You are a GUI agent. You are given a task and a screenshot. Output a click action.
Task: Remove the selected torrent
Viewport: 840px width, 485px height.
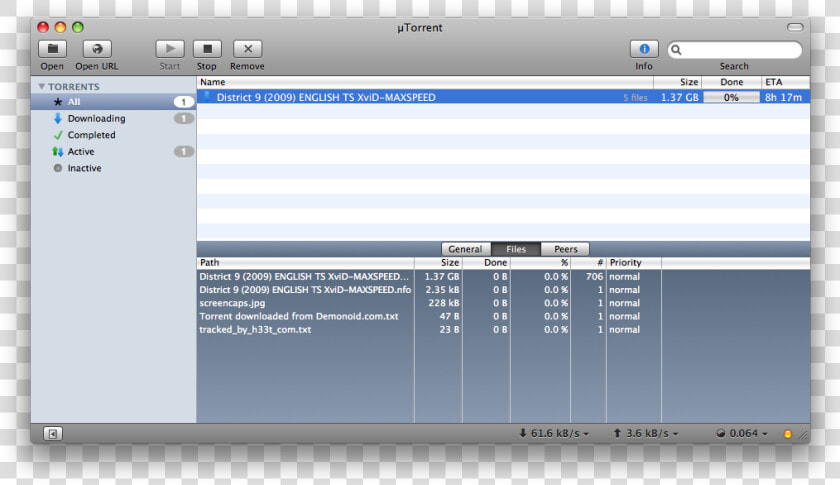coord(248,49)
